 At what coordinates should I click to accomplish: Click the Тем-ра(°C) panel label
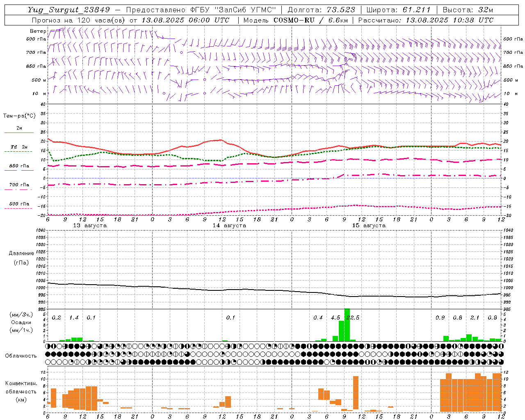(19, 116)
